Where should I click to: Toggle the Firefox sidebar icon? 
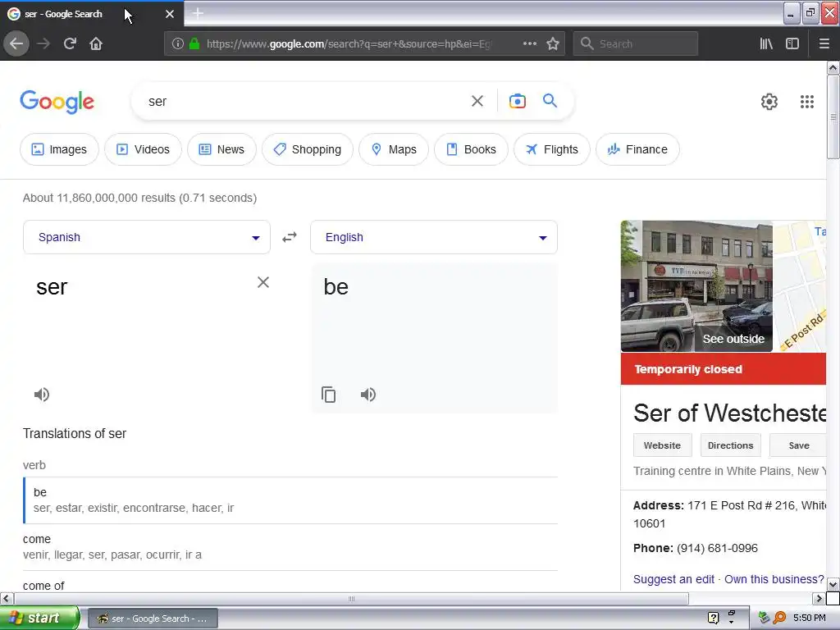pyautogui.click(x=792, y=43)
